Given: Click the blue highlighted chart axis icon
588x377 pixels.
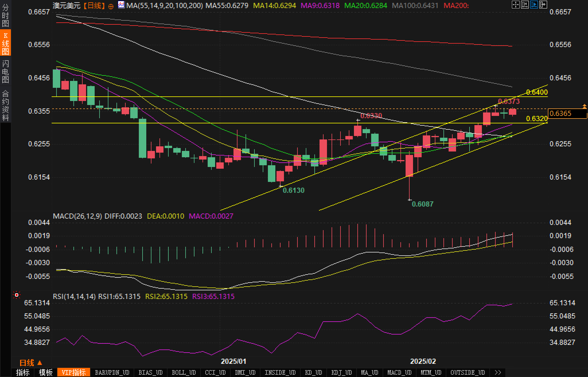Looking at the screenshot, I should pos(534,5).
